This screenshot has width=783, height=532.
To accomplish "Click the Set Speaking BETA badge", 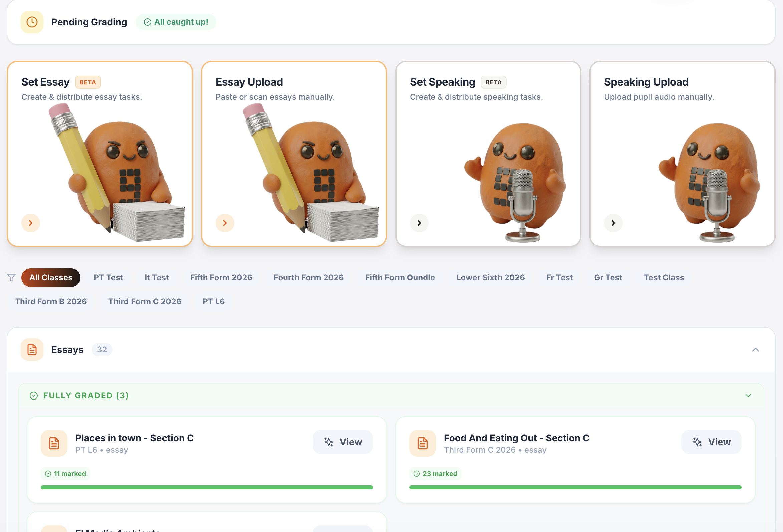I will coord(494,82).
